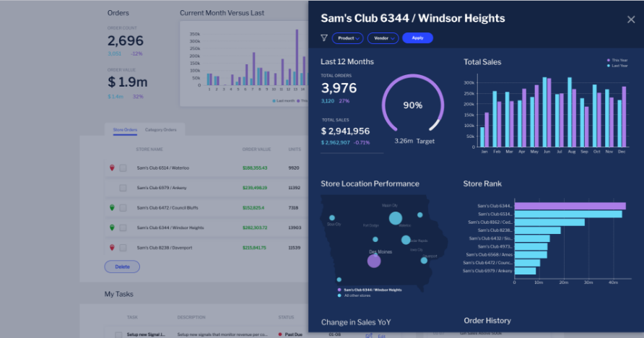The image size is (644, 338).
Task: Click the green pin beside Windsor Heights store
Action: 112,227
